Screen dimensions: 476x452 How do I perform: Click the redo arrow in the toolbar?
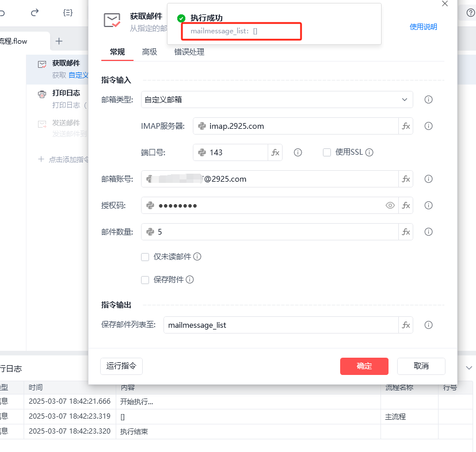click(x=35, y=13)
